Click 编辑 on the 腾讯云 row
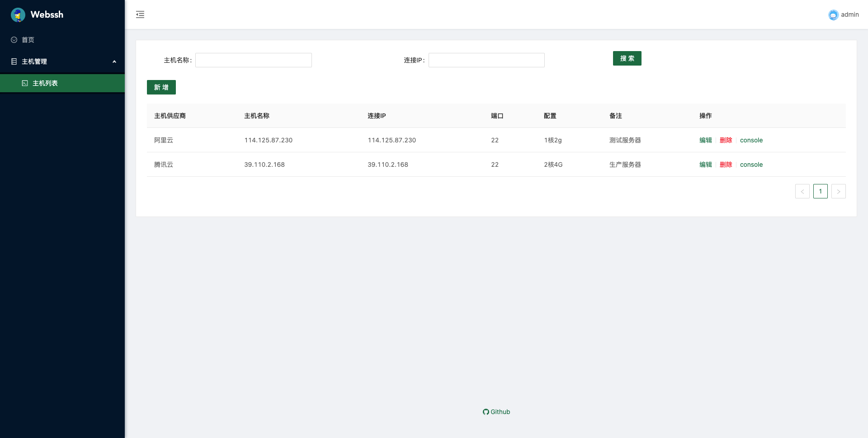Screen dimensions: 868x438 (705, 165)
